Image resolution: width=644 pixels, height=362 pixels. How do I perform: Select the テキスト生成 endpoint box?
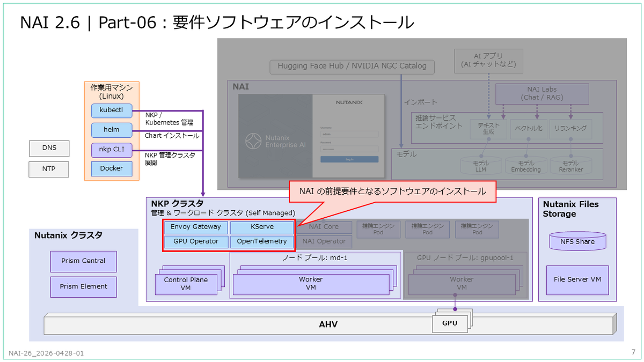pos(488,129)
